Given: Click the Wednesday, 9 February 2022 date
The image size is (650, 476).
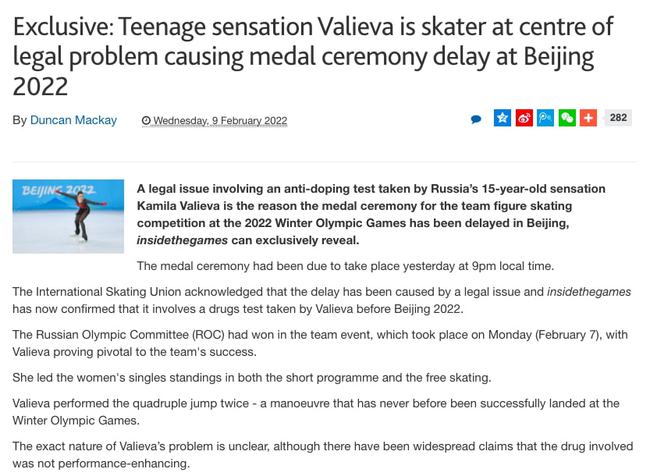Looking at the screenshot, I should point(220,121).
